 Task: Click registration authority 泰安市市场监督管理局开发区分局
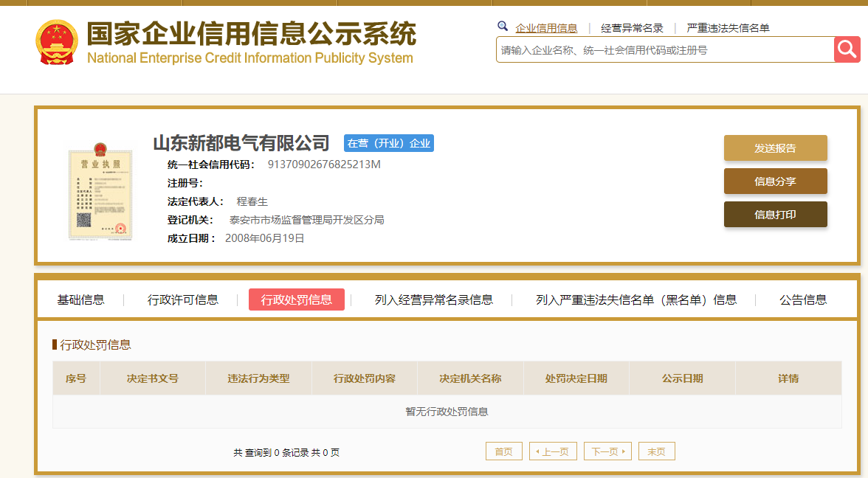pyautogui.click(x=307, y=220)
